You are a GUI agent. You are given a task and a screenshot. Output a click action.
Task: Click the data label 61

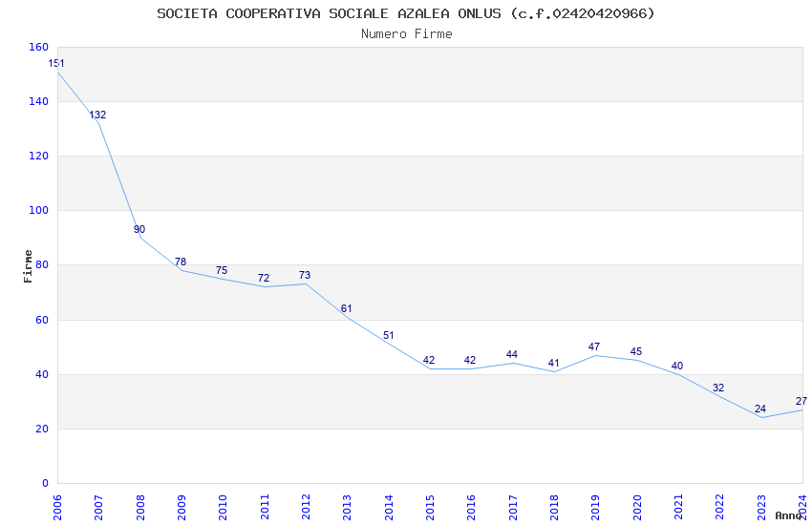coord(347,308)
